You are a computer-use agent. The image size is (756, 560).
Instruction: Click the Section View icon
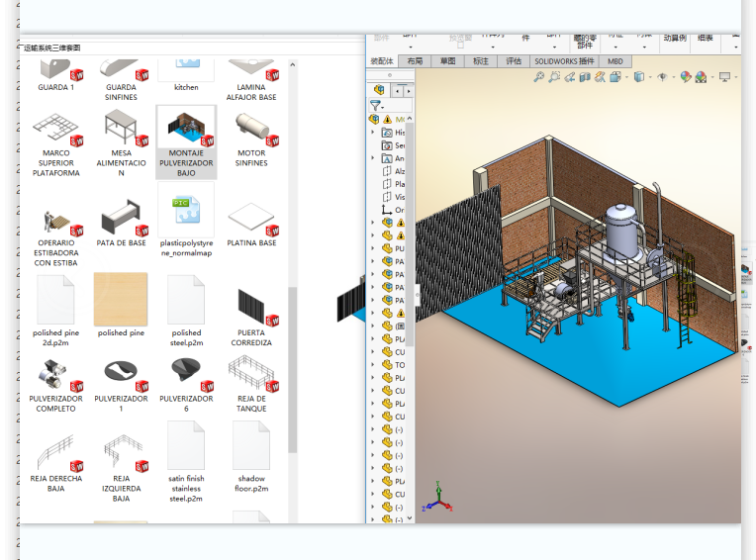587,77
